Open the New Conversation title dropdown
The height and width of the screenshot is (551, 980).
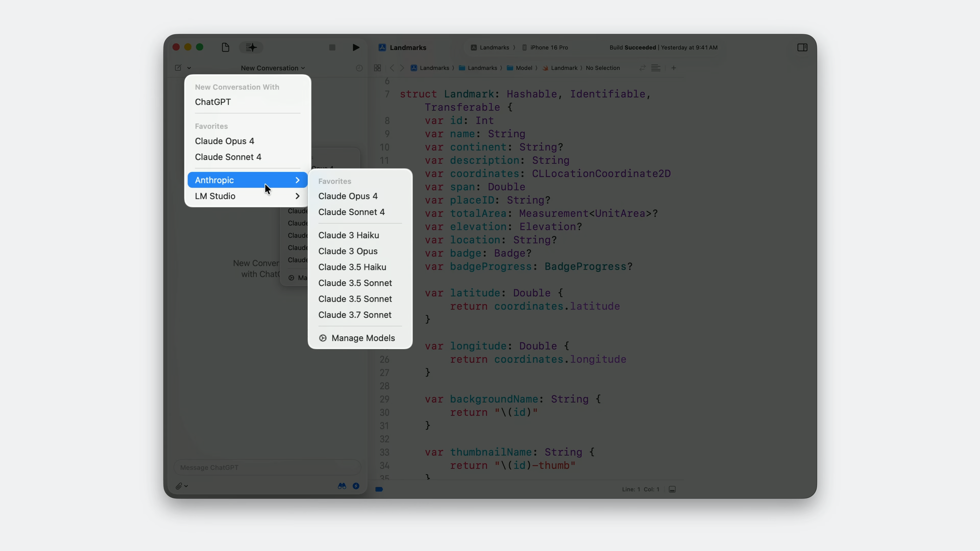pyautogui.click(x=272, y=68)
